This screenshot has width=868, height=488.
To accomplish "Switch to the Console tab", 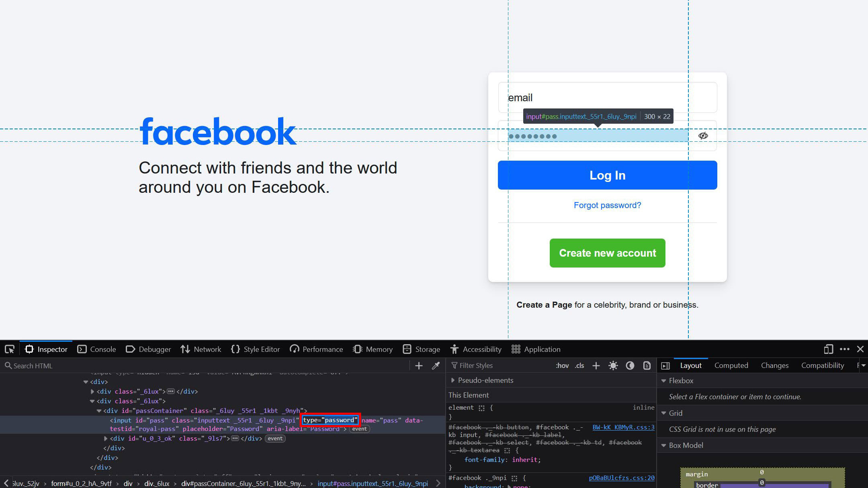I will 96,349.
